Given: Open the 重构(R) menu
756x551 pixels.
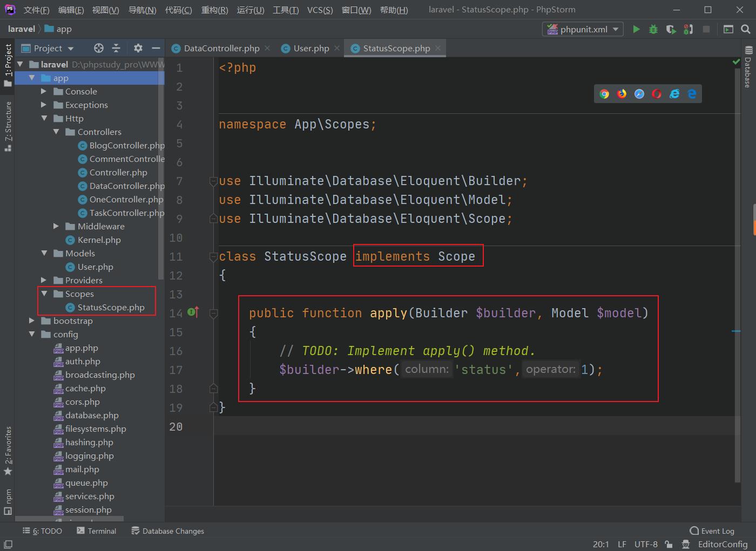Looking at the screenshot, I should 214,10.
